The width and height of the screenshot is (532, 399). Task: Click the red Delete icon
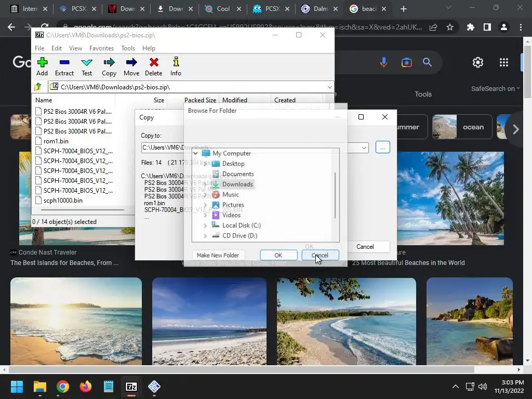154,63
